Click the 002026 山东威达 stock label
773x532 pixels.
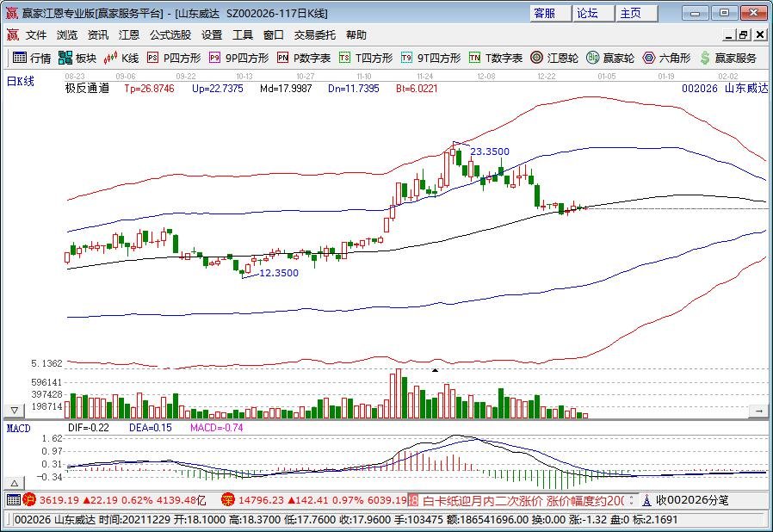pos(725,89)
